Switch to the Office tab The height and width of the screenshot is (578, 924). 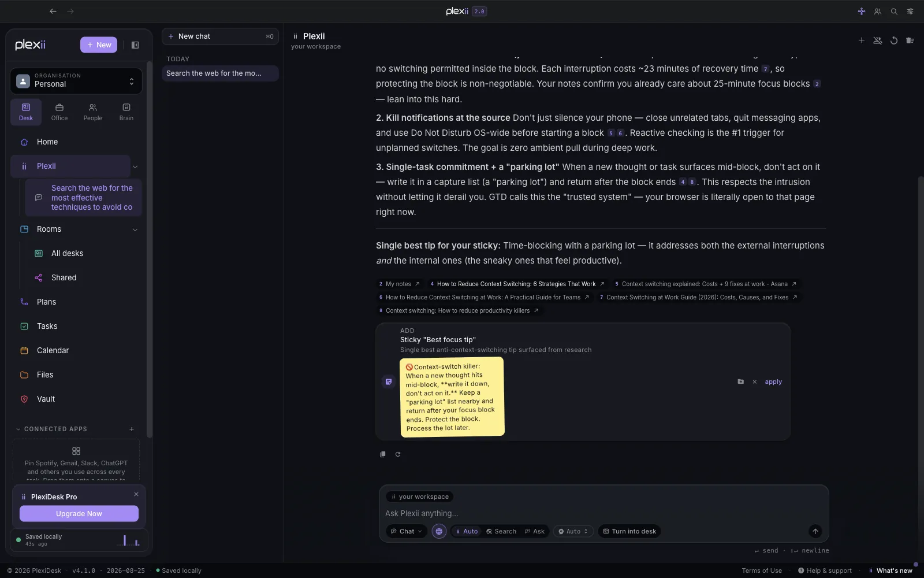coord(59,112)
